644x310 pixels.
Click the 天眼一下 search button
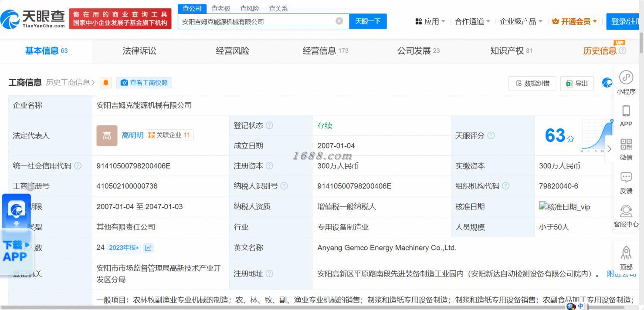368,21
